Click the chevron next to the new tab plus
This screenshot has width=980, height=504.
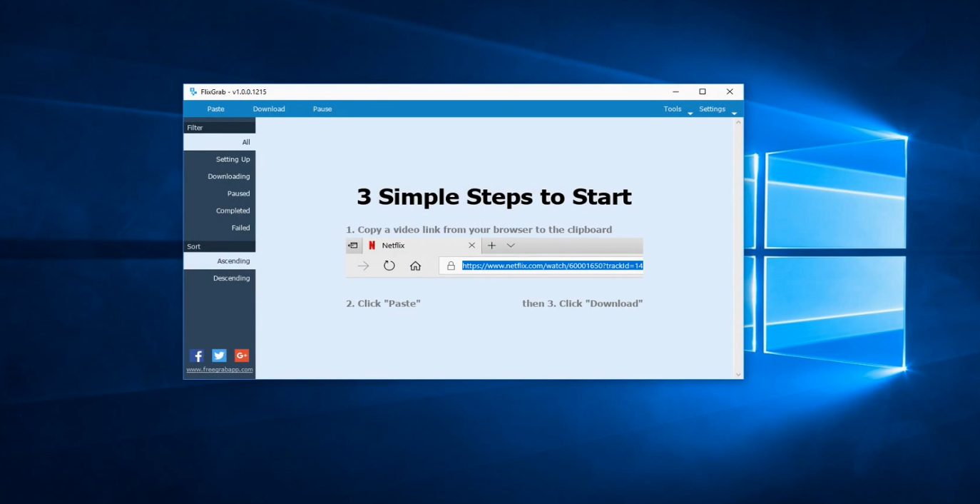511,246
